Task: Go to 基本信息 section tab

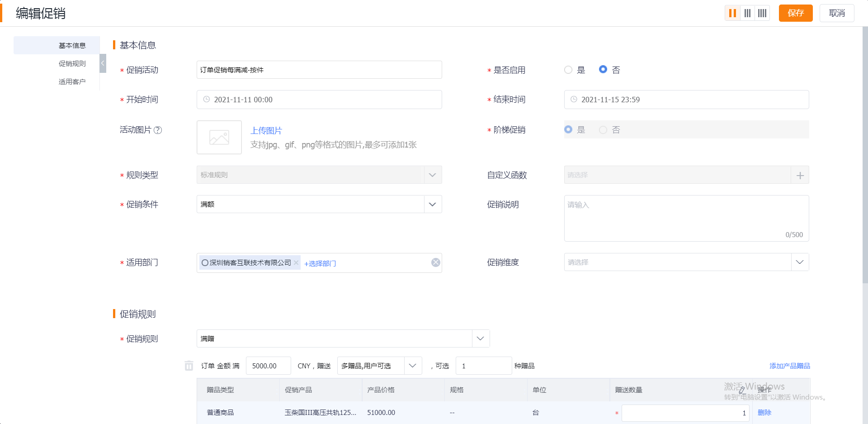Action: 57,45
